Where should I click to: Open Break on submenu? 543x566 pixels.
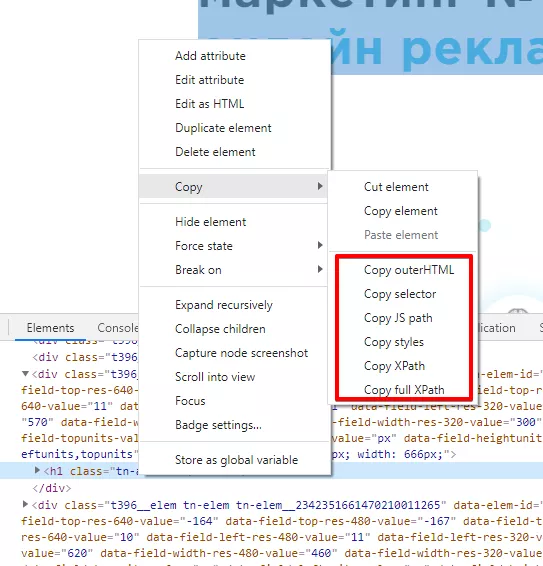(233, 270)
